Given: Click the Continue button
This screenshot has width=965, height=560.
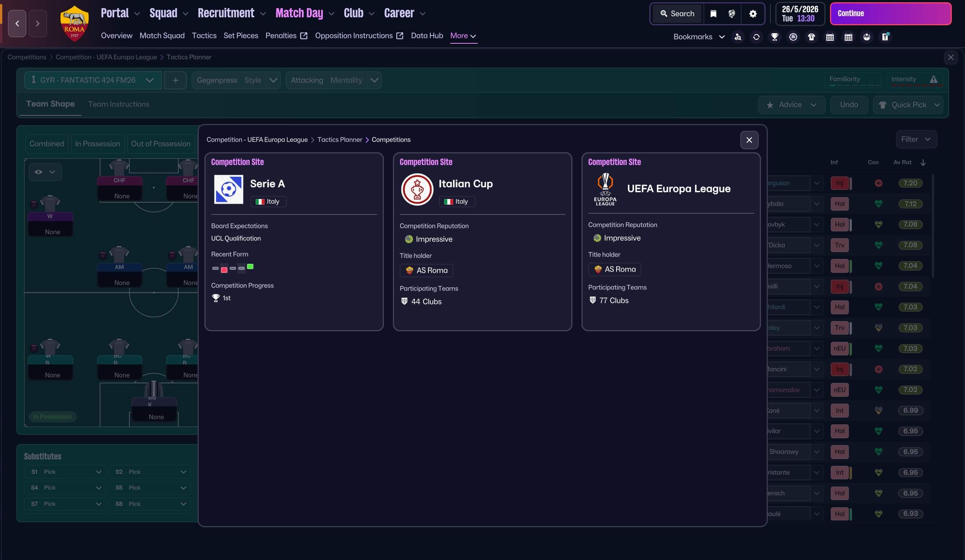Looking at the screenshot, I should tap(890, 14).
